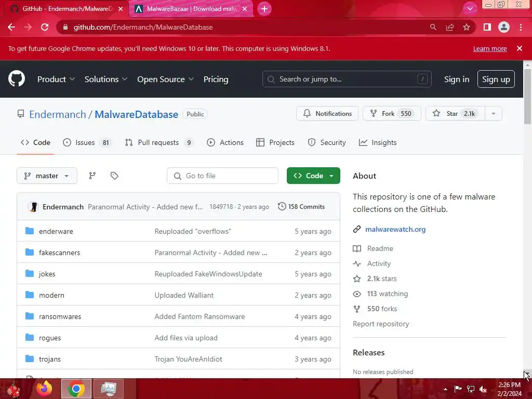Click the Chrome taskbar icon
The image size is (532, 399).
(76, 389)
